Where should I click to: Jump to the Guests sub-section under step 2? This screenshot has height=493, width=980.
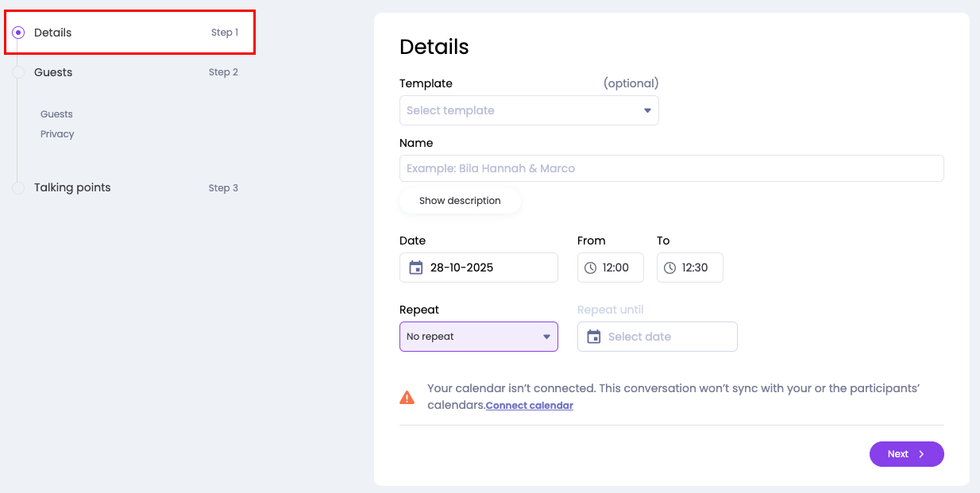[x=56, y=114]
